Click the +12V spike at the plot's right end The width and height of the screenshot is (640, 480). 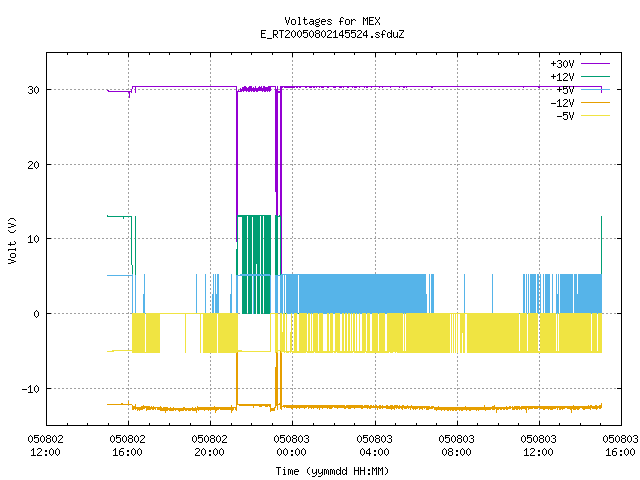[601, 245]
